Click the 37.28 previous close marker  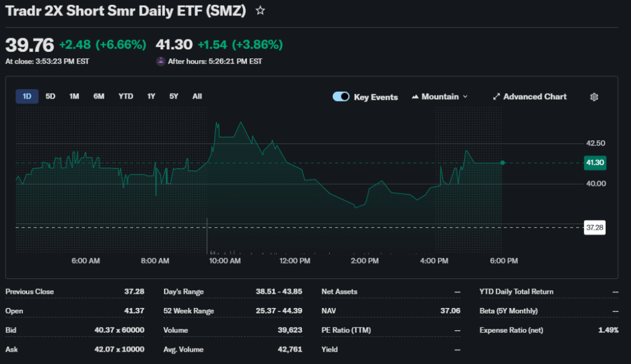coord(595,227)
